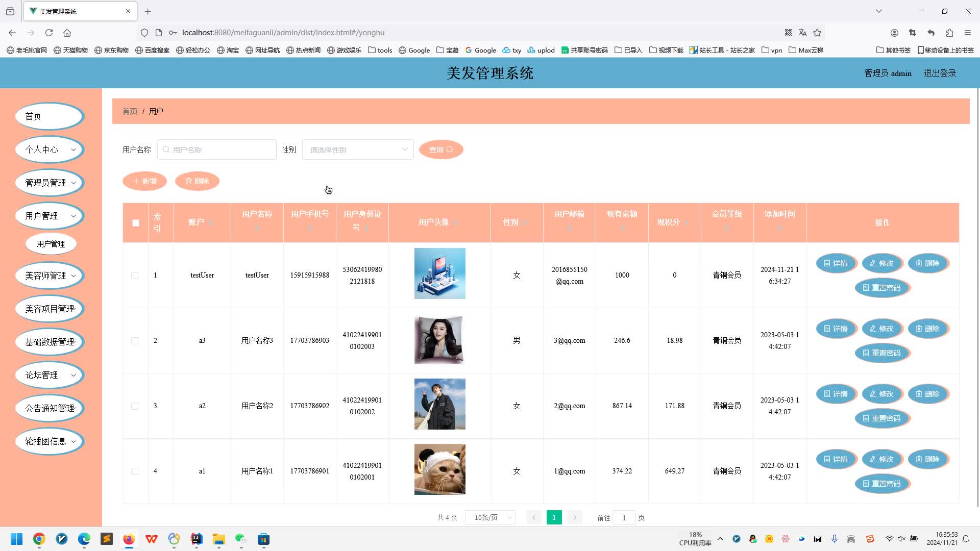Viewport: 980px width, 551px height.
Task: Open 详情 for the testUser row
Action: point(836,263)
